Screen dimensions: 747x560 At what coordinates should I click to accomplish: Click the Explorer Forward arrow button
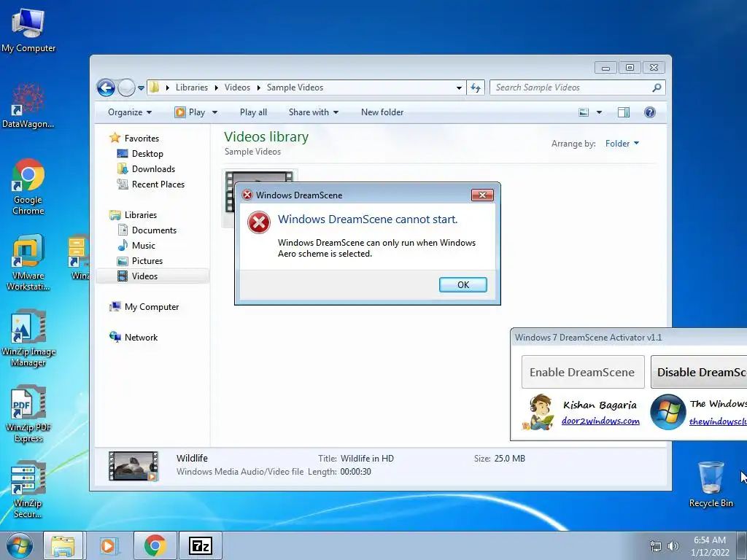126,87
